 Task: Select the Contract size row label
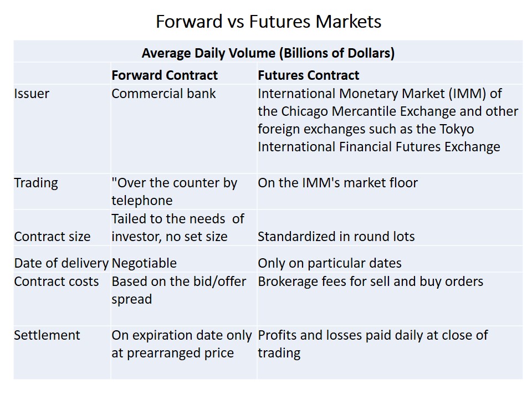(x=52, y=237)
